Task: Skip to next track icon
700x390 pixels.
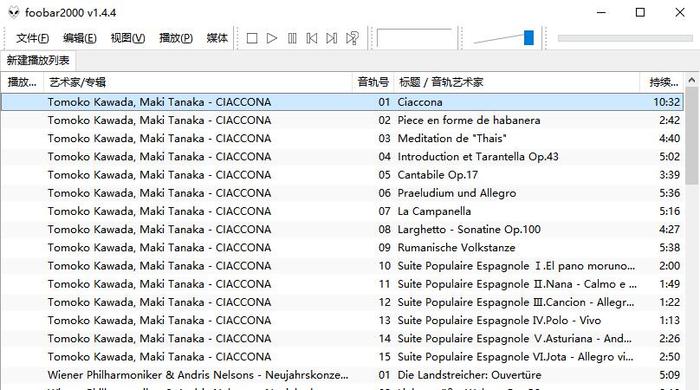Action: [331, 38]
